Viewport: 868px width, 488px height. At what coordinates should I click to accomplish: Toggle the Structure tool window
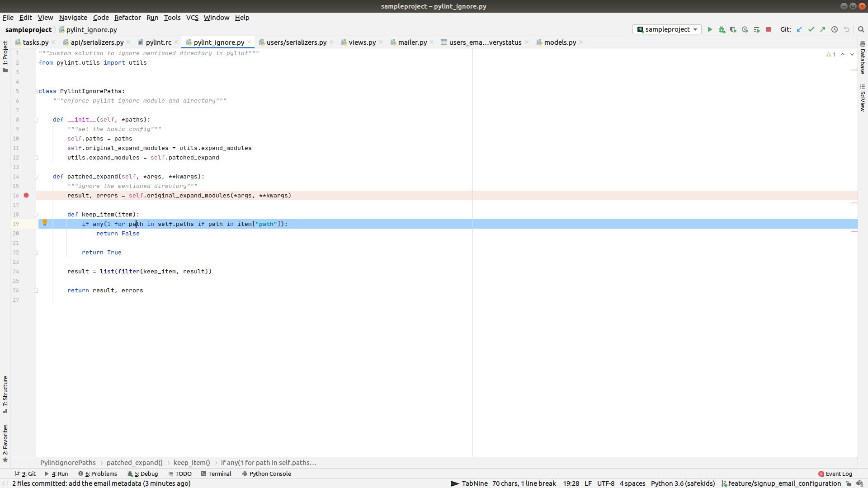pos(5,394)
